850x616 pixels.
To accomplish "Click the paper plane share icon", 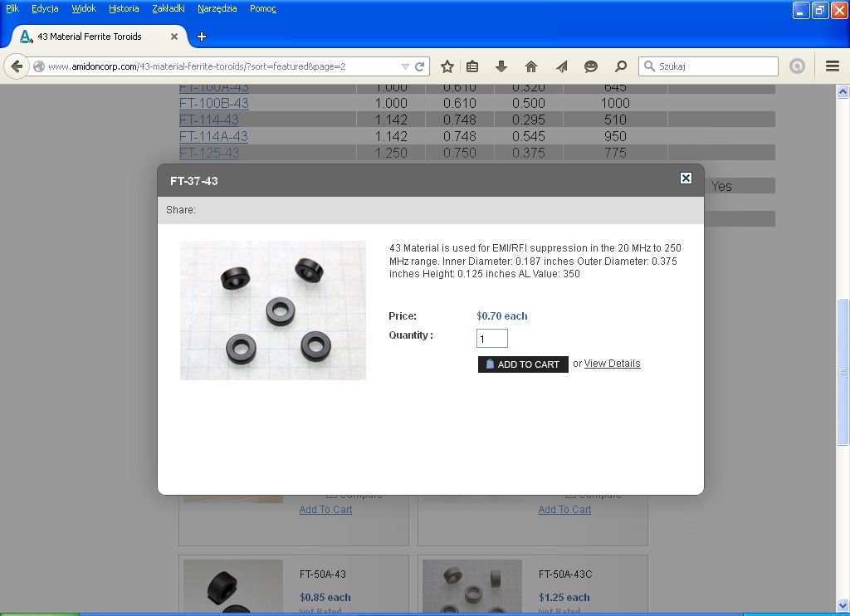I will (x=561, y=66).
